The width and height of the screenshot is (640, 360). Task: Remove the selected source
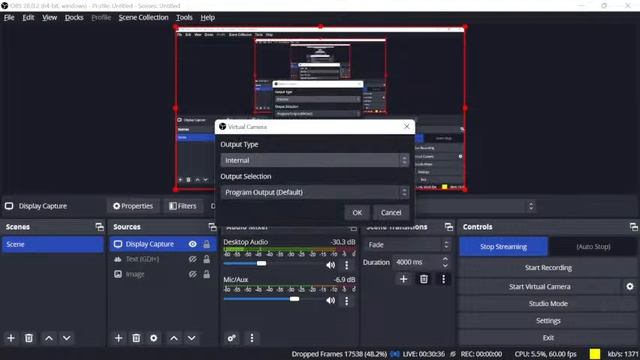click(x=136, y=338)
